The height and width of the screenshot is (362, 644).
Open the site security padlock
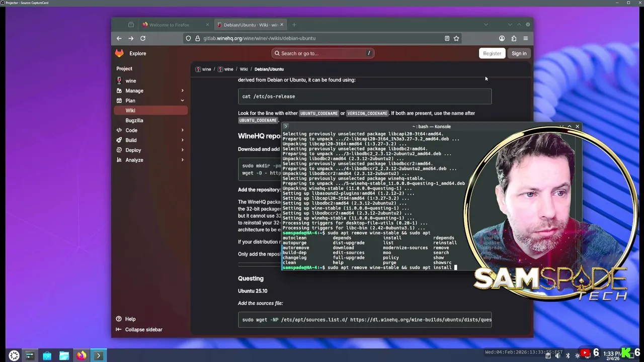197,38
